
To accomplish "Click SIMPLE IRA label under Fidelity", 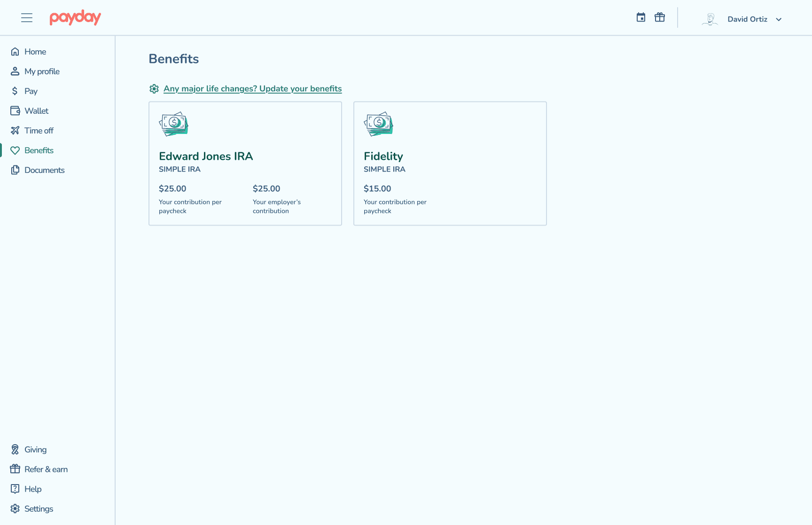I will 384,169.
